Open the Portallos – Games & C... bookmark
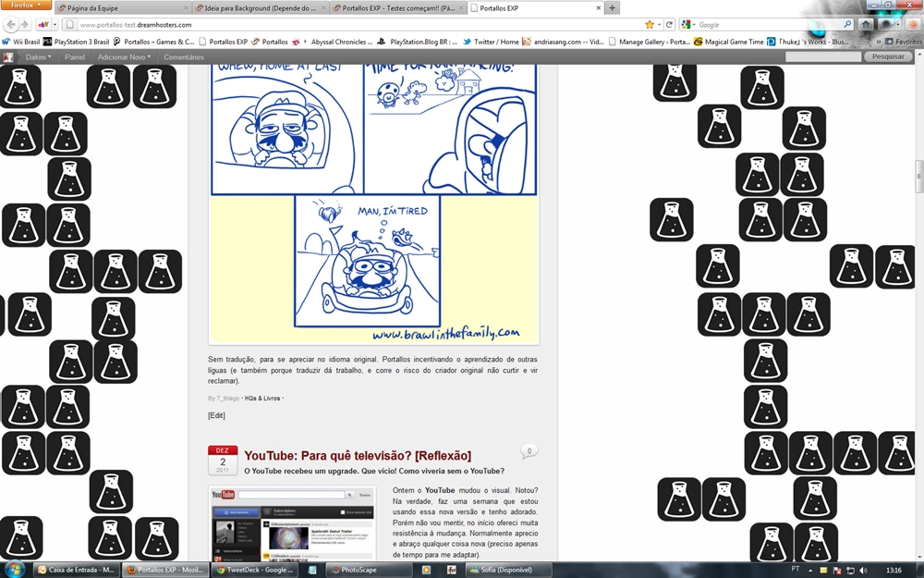This screenshot has height=578, width=924. (x=153, y=42)
